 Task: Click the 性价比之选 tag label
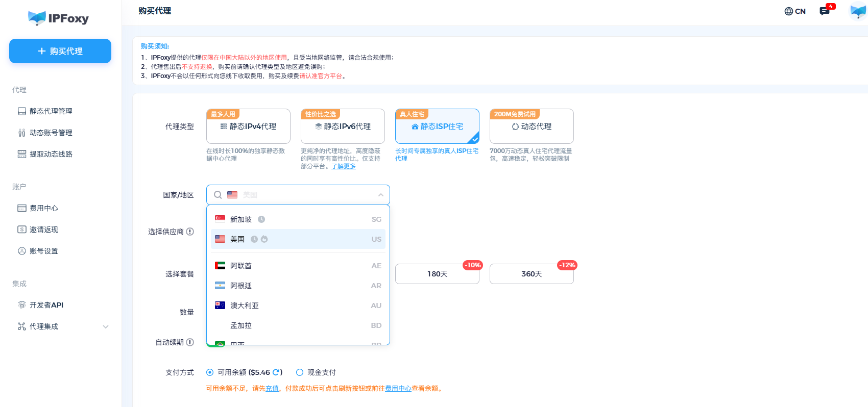click(x=321, y=114)
